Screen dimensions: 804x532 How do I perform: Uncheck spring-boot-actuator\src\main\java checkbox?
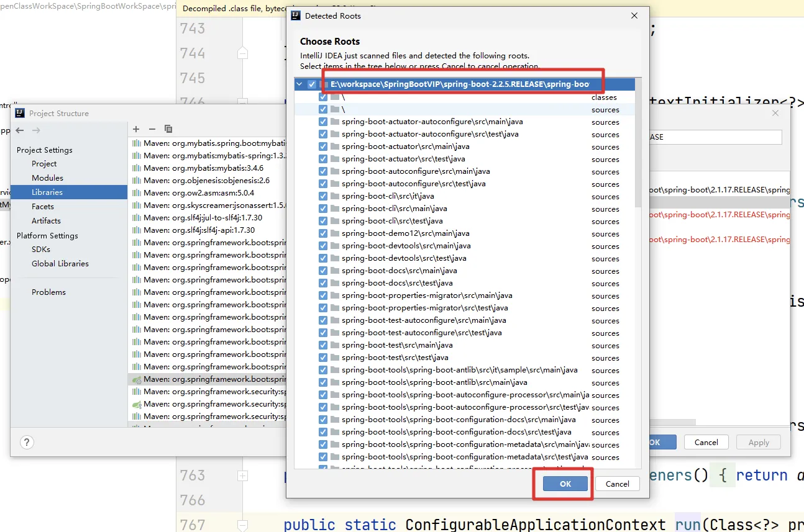coord(323,147)
